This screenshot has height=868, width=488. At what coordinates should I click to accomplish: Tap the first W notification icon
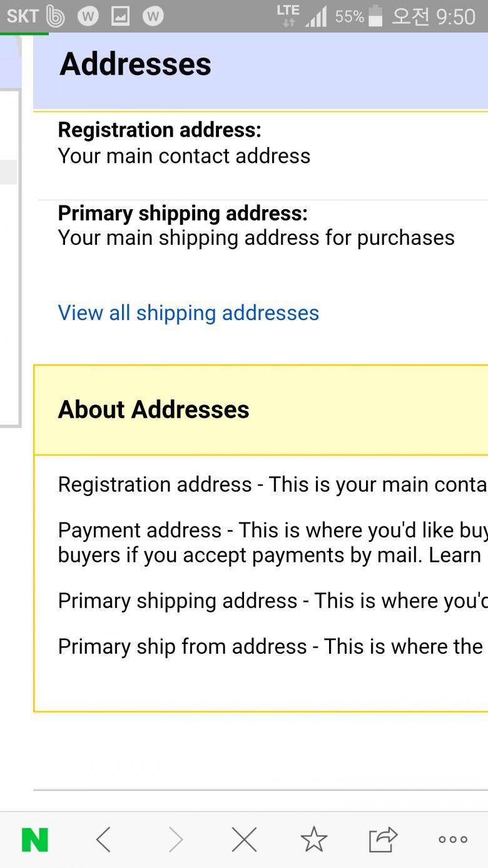click(x=88, y=17)
